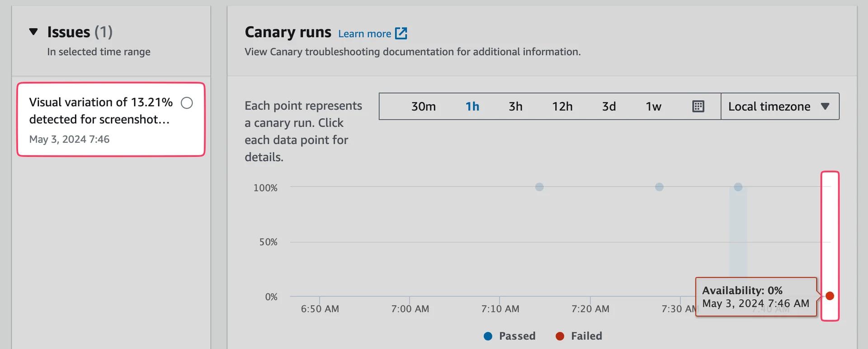Select the 3d time range
Viewport: 868px width, 349px height.
[x=608, y=106]
